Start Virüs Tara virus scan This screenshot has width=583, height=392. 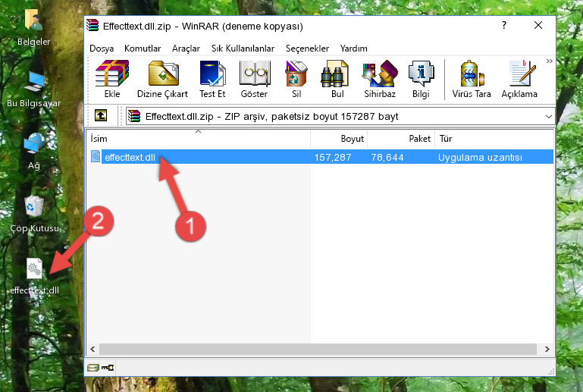472,79
